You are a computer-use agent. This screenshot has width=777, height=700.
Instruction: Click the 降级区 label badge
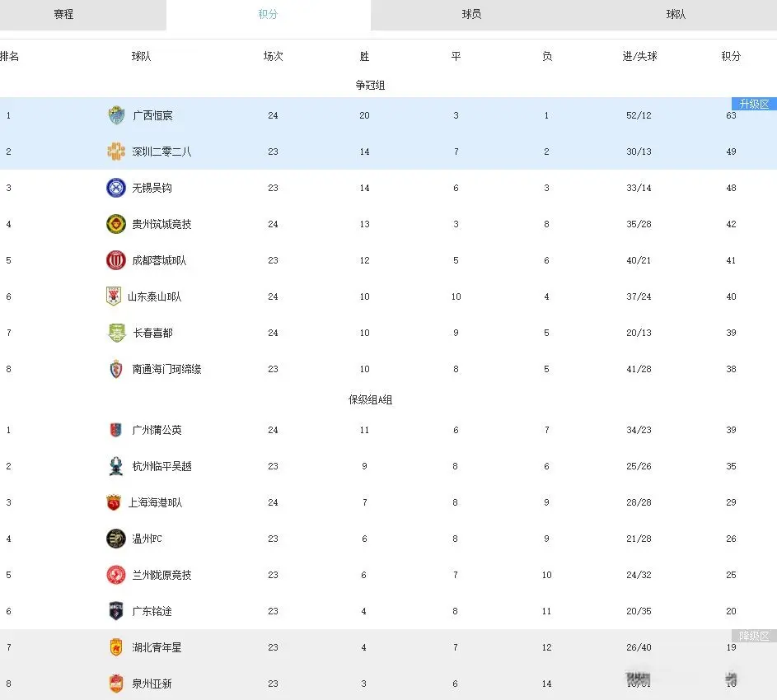pos(754,636)
